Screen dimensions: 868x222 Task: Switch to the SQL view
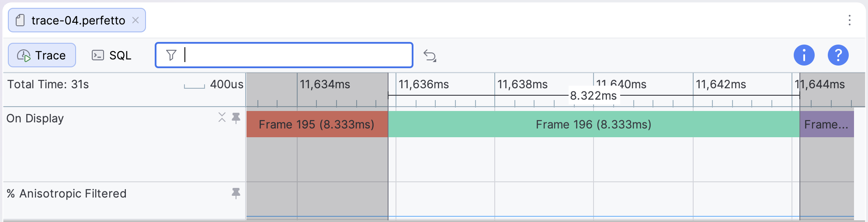pos(111,55)
